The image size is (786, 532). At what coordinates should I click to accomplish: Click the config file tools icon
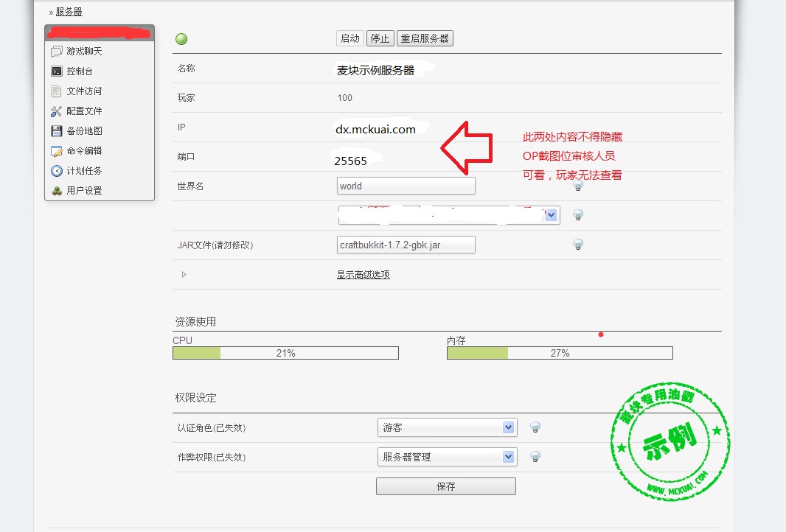[57, 111]
